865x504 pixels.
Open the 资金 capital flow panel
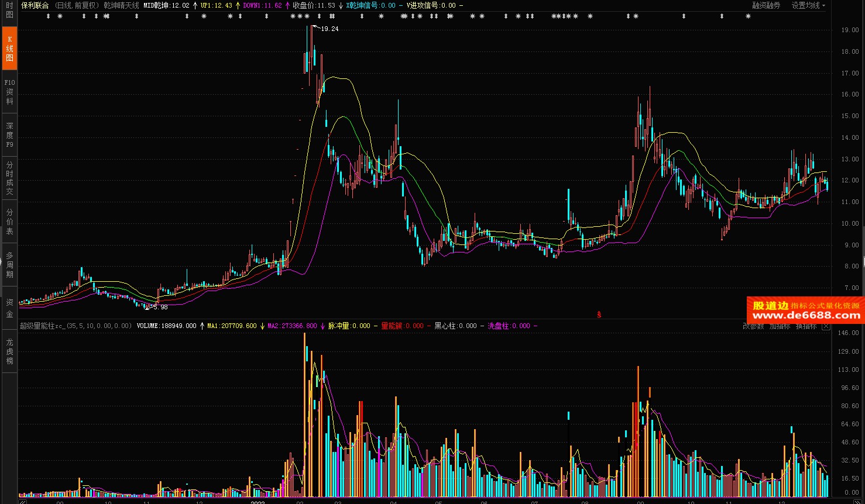pos(9,308)
